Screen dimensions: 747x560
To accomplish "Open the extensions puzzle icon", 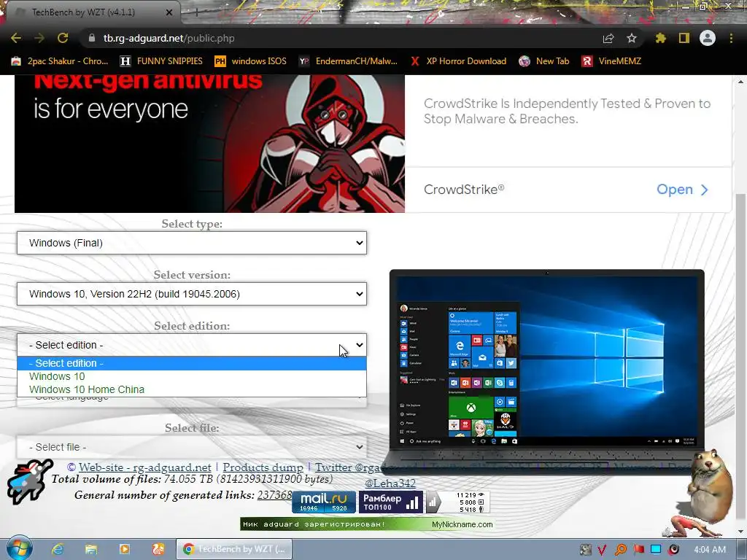I will coord(660,38).
